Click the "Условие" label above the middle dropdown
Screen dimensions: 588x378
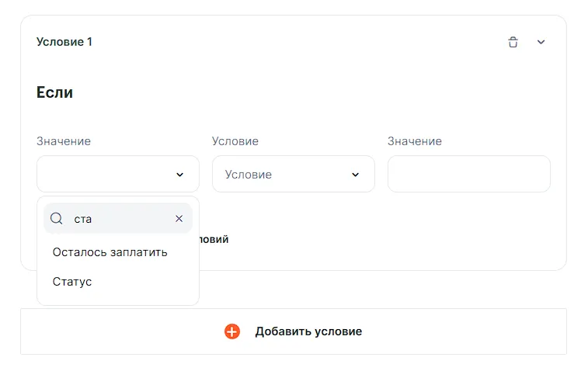click(235, 141)
